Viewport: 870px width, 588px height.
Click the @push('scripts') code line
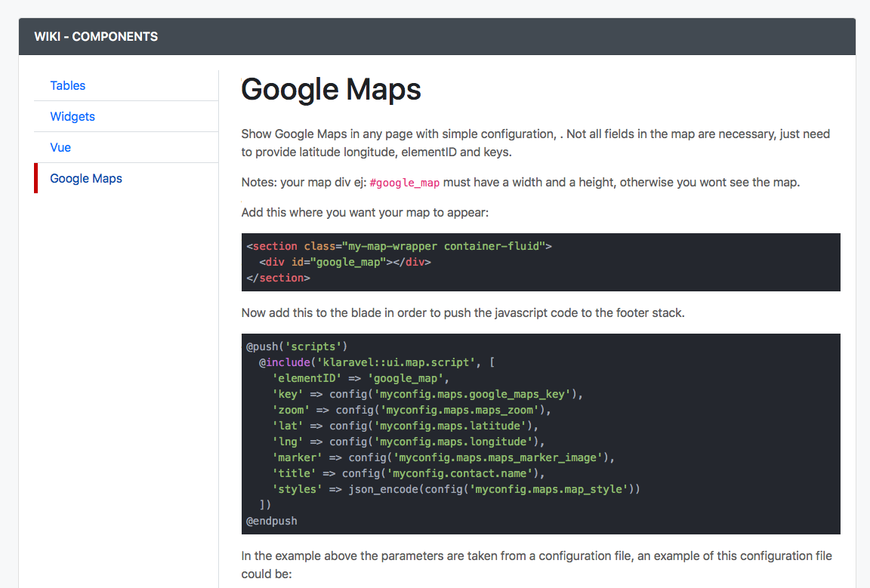[296, 346]
